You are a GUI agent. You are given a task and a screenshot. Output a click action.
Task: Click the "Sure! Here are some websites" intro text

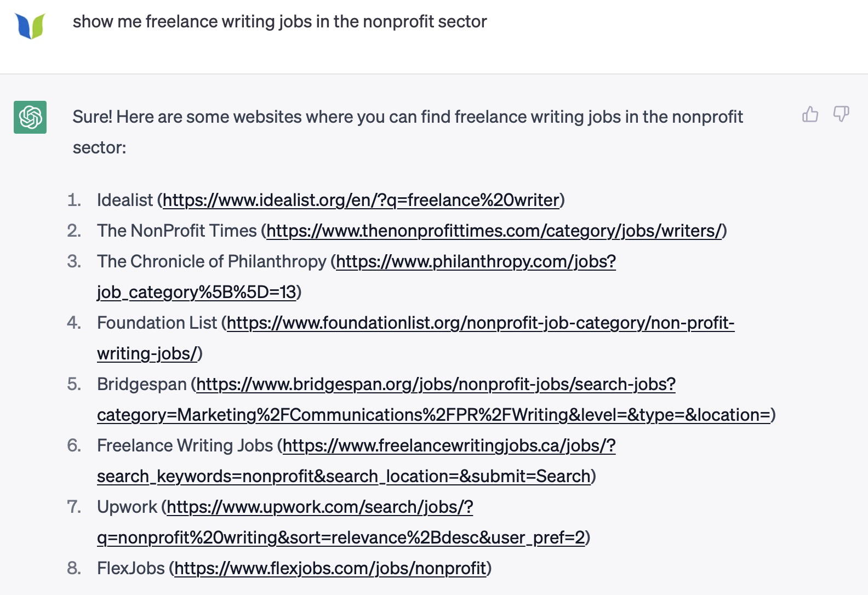(x=407, y=117)
